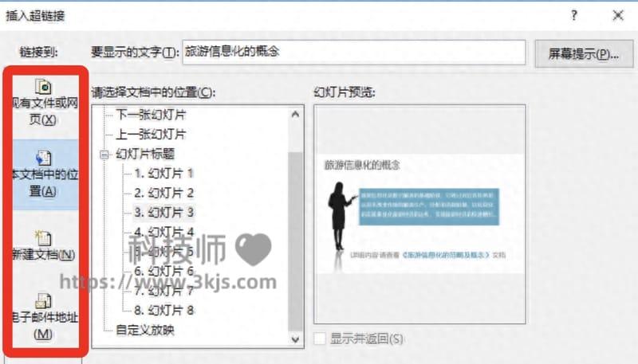Click the list scroll up arrow

pyautogui.click(x=295, y=115)
